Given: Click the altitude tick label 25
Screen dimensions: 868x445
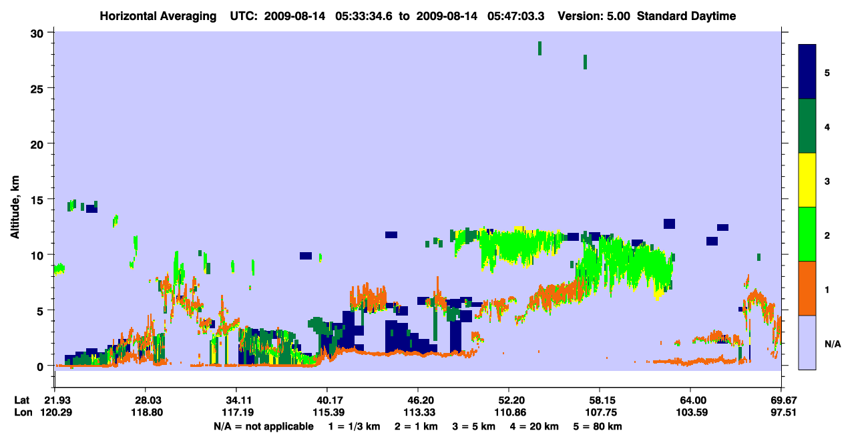Looking at the screenshot, I should pyautogui.click(x=39, y=88).
